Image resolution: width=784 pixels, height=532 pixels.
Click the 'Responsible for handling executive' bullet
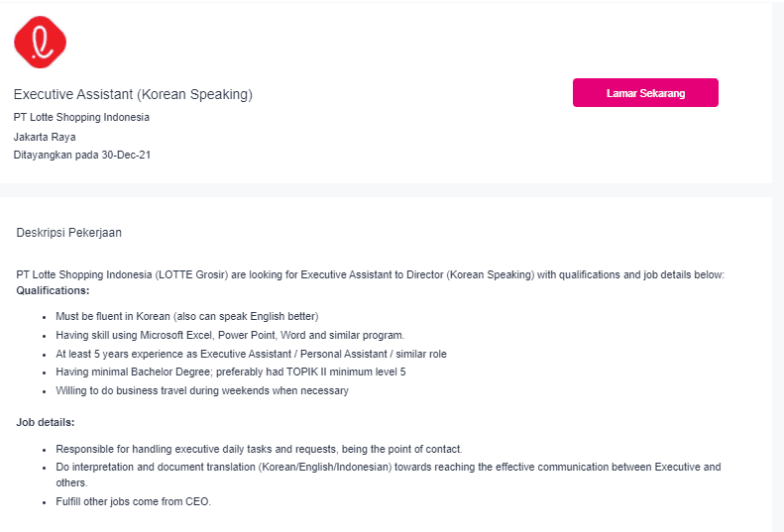(x=259, y=449)
